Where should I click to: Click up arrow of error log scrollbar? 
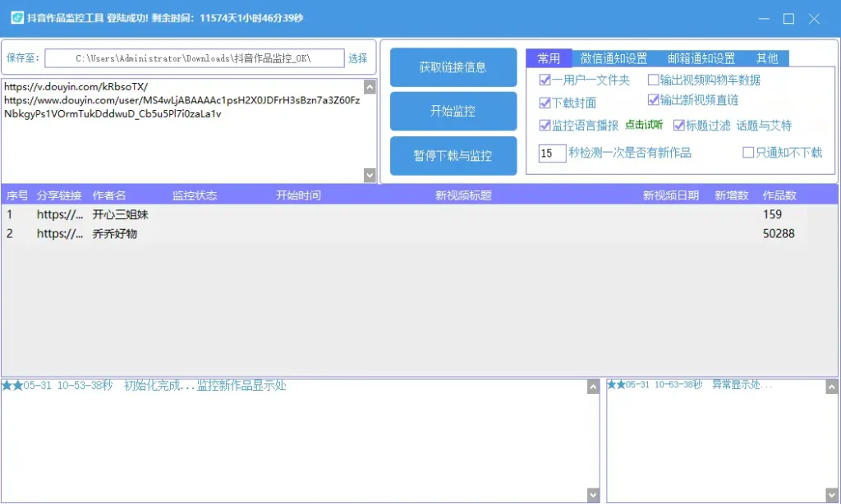point(831,387)
